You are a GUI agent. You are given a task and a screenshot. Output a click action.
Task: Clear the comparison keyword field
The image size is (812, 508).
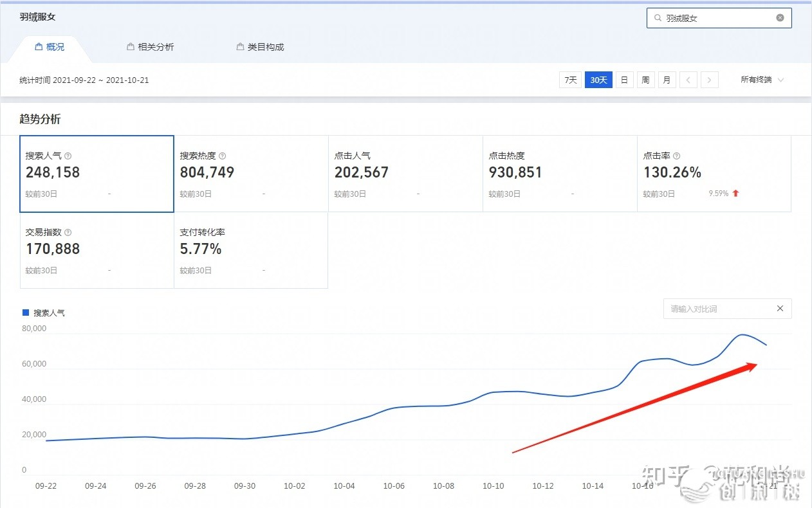coord(780,309)
